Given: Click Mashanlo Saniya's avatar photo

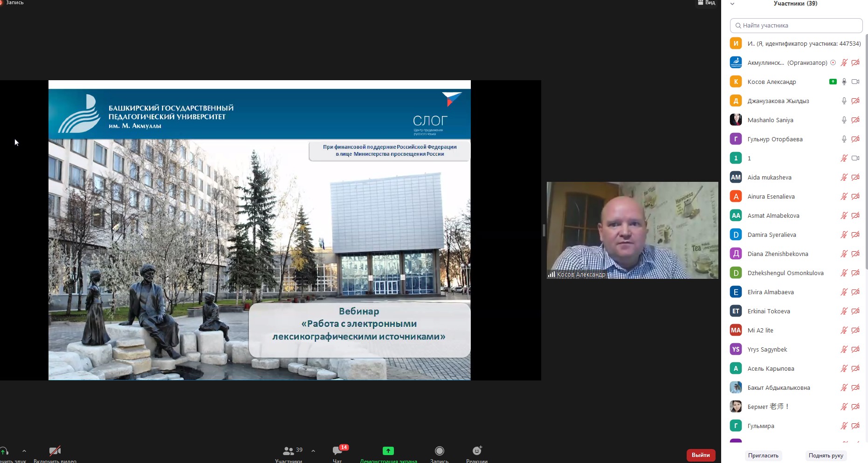Looking at the screenshot, I should click(736, 120).
